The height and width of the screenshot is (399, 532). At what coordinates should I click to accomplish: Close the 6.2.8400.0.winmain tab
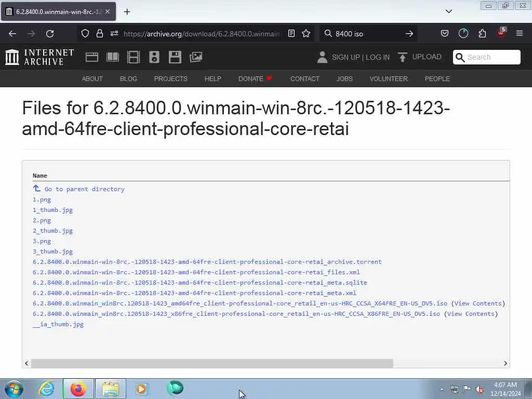108,11
